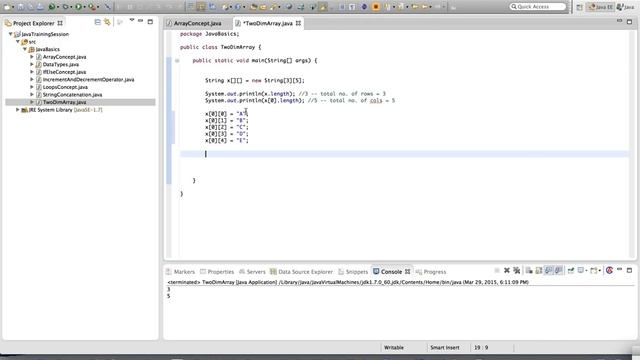This screenshot has width=640, height=360.
Task: Open the Project Explorer view menu arrow
Action: 131,20
